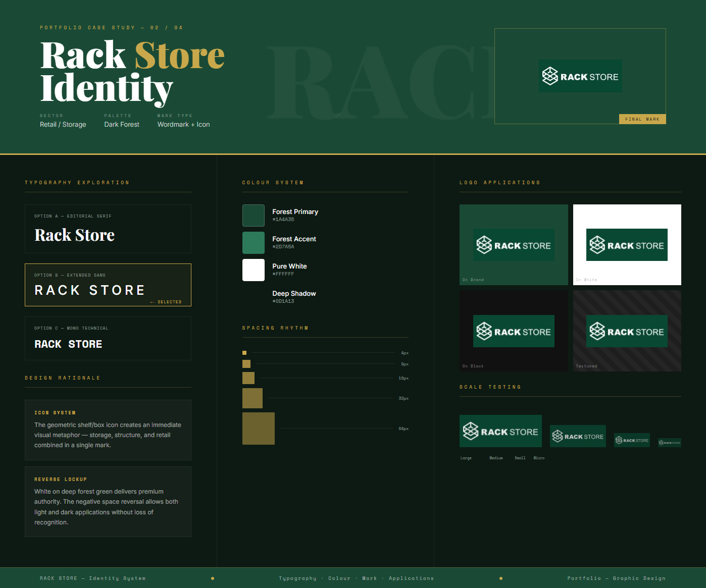Click the gold dot beside Portfolio footer section

click(x=500, y=579)
